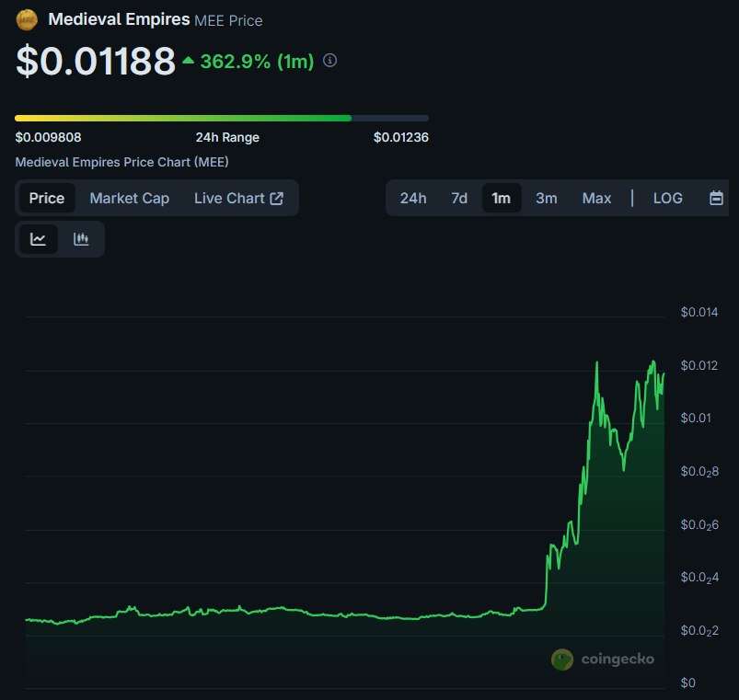Click the $0.009808 24h low value
Viewport: 739px width, 700px height.
[x=48, y=137]
